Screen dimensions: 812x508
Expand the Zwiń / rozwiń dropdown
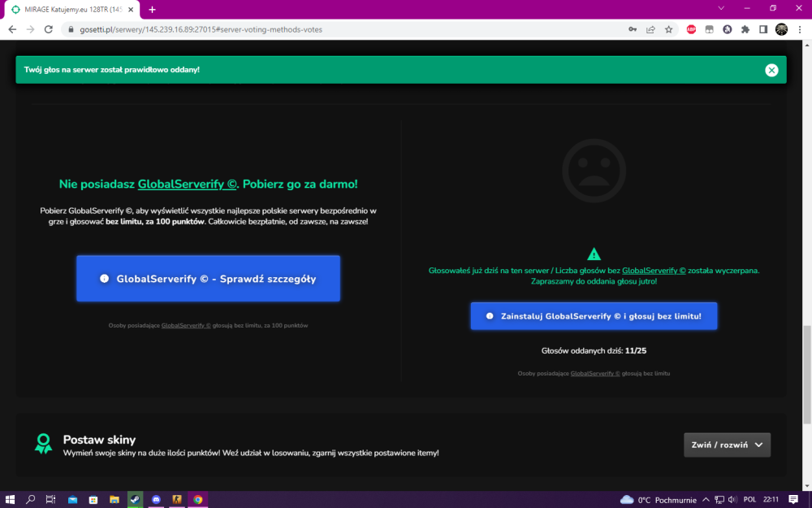click(727, 445)
